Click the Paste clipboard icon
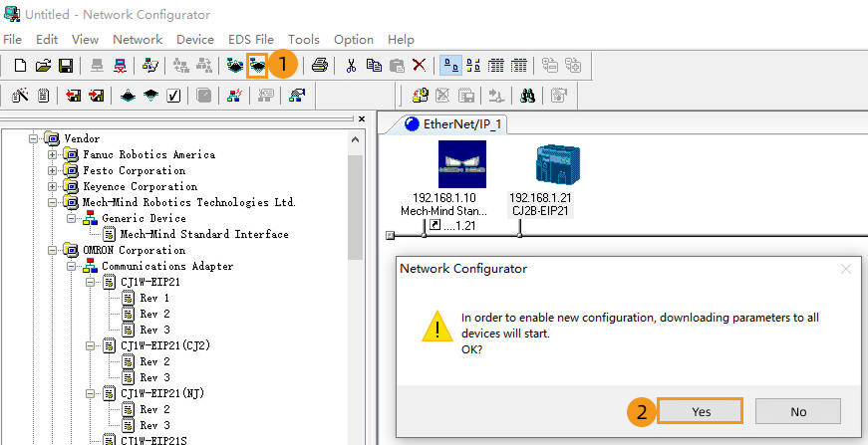The image size is (868, 445). tap(397, 66)
